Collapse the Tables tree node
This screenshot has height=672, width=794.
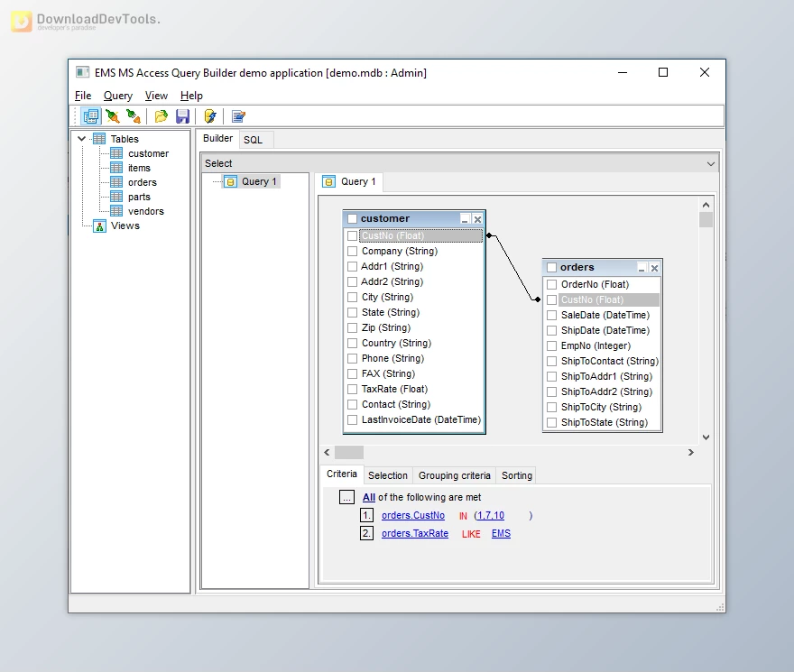point(82,139)
